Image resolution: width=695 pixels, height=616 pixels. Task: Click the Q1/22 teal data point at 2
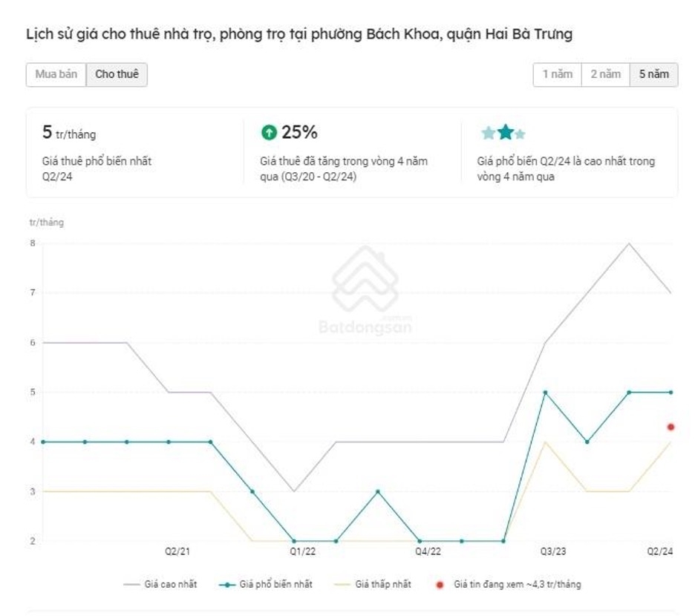(x=294, y=541)
